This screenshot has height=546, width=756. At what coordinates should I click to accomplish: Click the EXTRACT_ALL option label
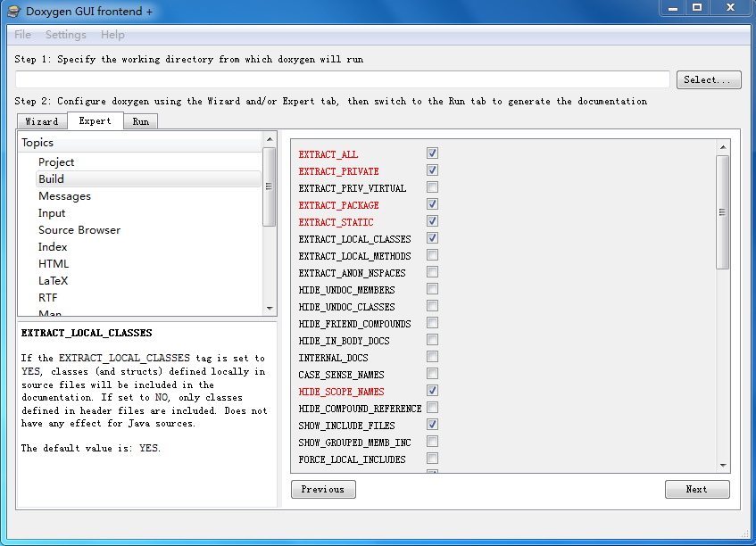click(328, 154)
